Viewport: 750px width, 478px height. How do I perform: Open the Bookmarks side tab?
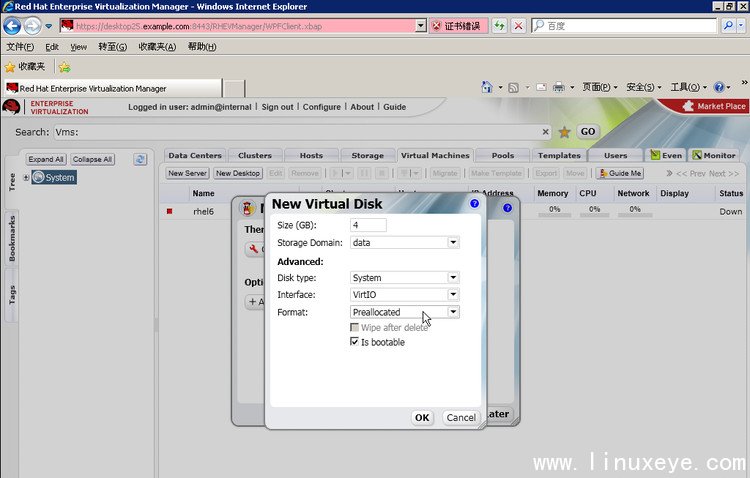[x=12, y=238]
